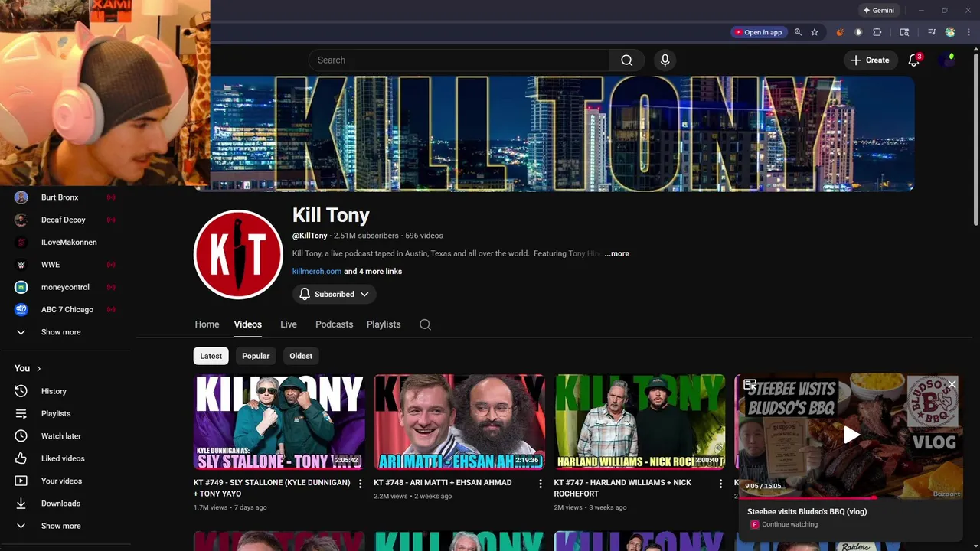Screen dimensions: 980x551
Task: Open the browser Extensions puzzle icon
Action: click(x=877, y=32)
